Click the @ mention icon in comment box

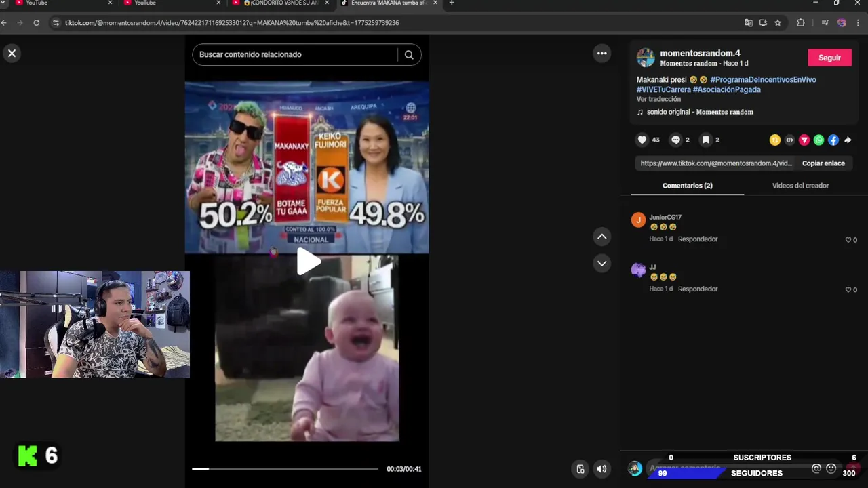pyautogui.click(x=816, y=468)
